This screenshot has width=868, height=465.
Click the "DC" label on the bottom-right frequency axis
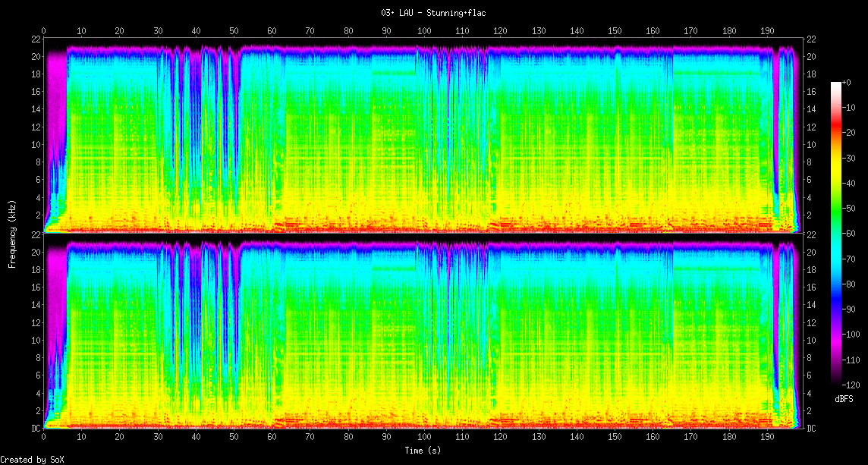pos(811,429)
